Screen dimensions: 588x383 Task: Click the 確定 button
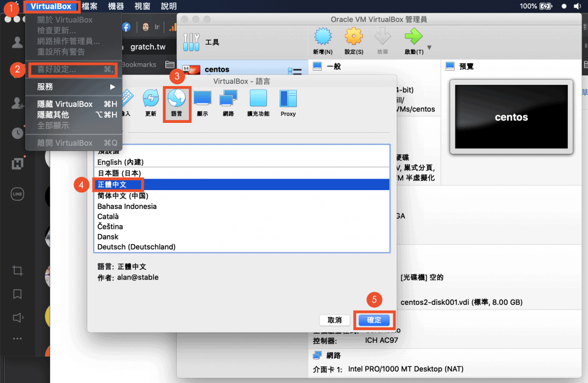pos(374,320)
